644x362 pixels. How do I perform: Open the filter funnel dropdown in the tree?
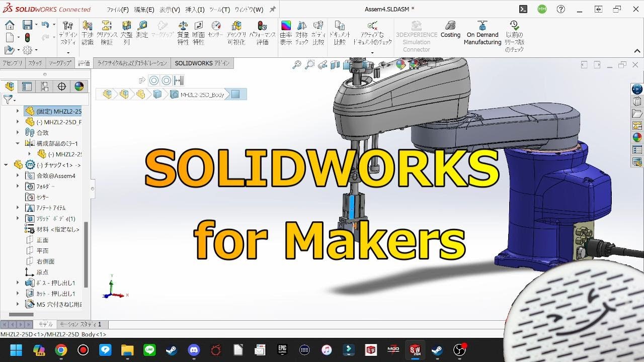tap(9, 100)
